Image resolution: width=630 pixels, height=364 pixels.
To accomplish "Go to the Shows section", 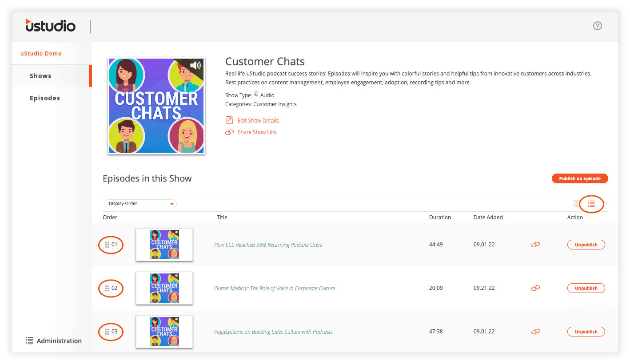I will (51, 76).
